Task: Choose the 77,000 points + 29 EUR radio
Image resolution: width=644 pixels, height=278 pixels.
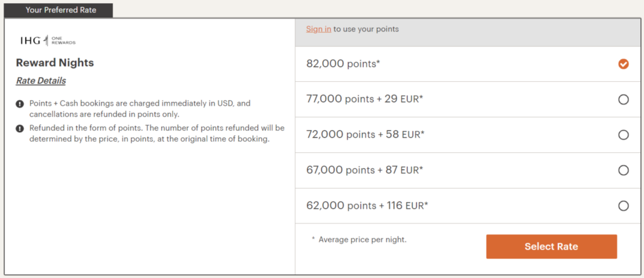Action: pyautogui.click(x=623, y=99)
